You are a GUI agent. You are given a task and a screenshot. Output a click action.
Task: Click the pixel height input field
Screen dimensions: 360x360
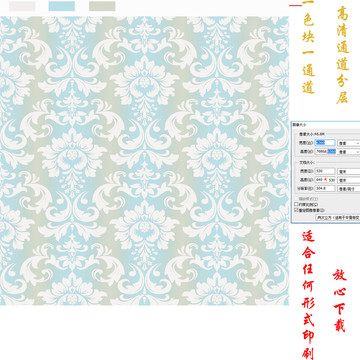[325, 152]
